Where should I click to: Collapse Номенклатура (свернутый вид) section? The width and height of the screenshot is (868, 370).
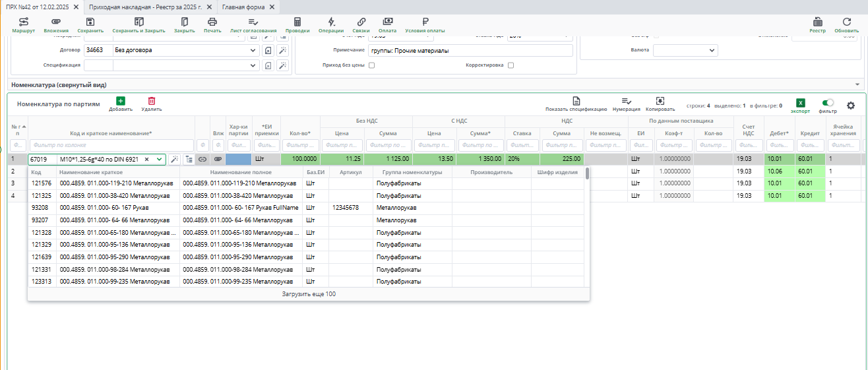[857, 84]
